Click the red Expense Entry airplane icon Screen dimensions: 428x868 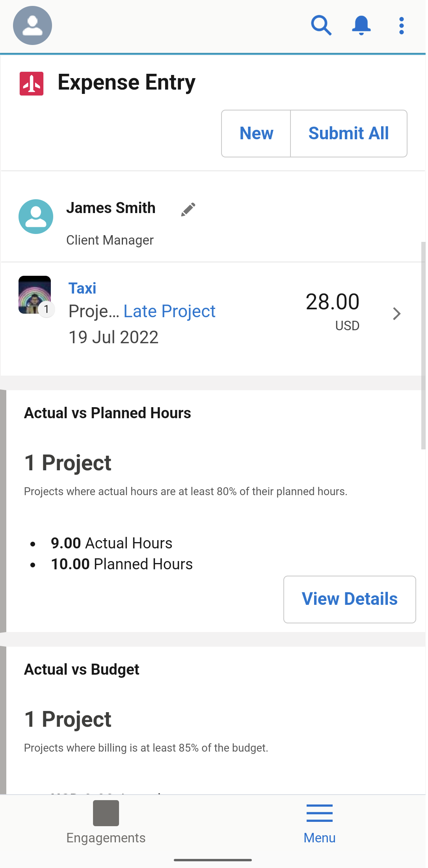click(x=32, y=83)
